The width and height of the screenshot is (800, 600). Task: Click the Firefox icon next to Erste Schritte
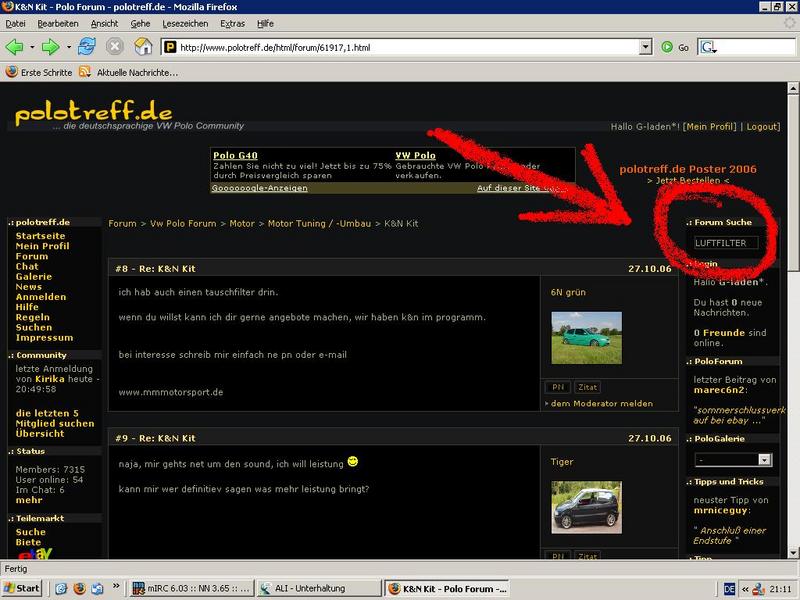12,72
